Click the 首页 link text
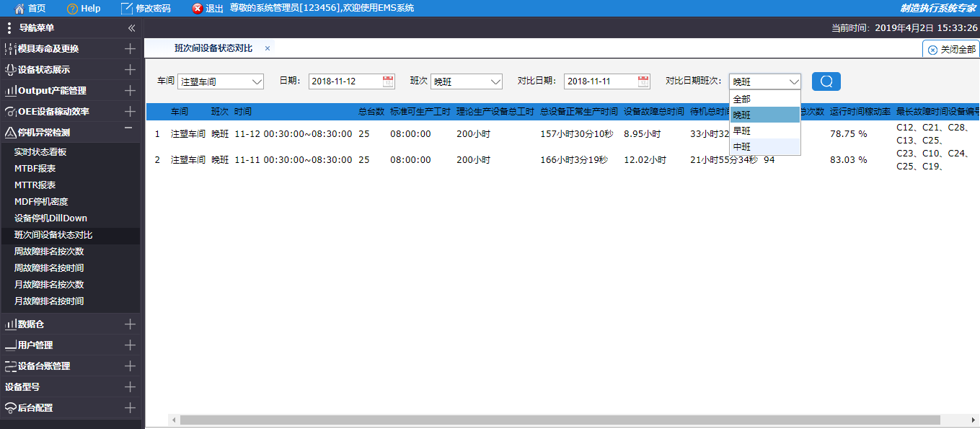 pos(37,9)
